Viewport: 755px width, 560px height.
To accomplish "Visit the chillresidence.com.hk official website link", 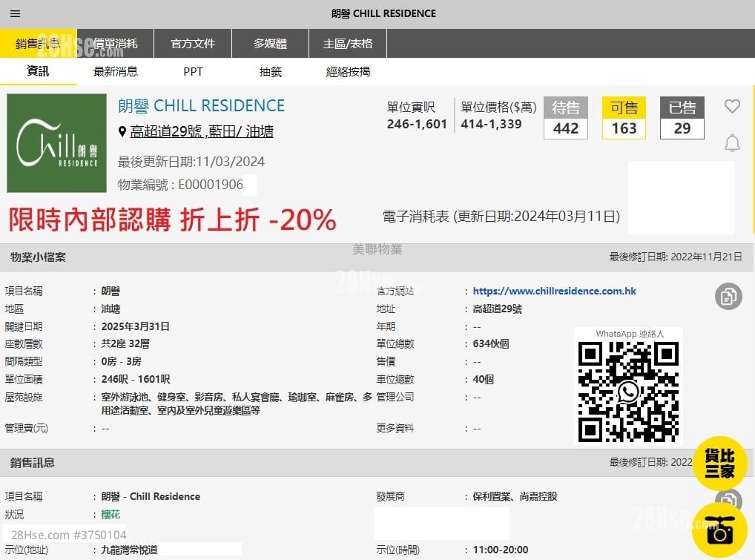I will click(x=554, y=291).
